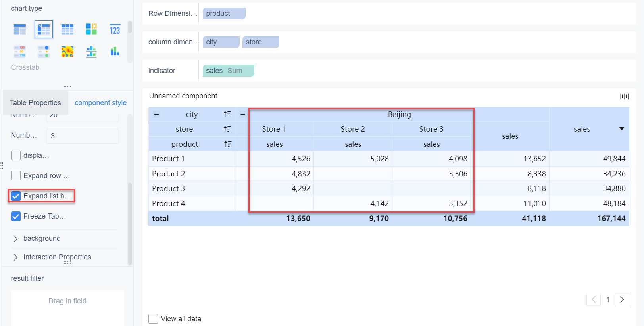Screen dimensions: 644x326
Task: Select the split bar chart icon
Action: point(91,52)
